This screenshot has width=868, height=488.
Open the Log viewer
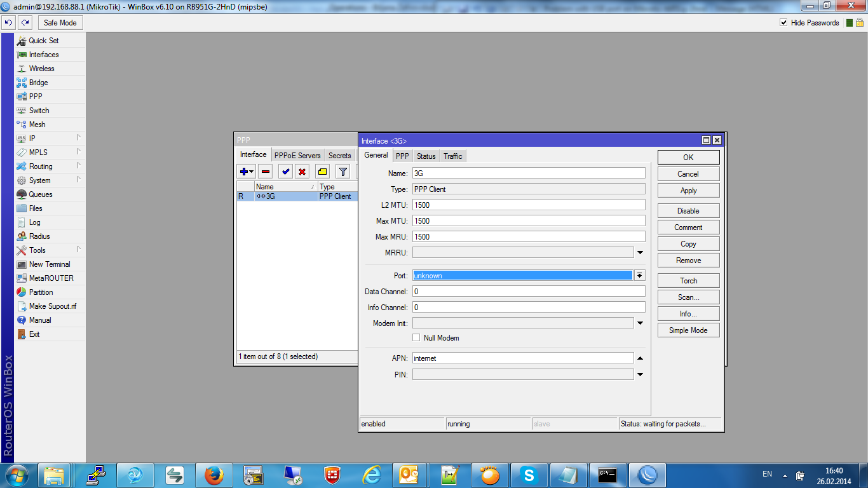click(x=50, y=222)
